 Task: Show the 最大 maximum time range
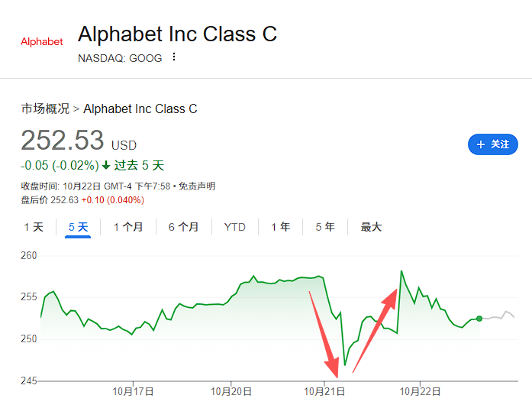pos(371,227)
